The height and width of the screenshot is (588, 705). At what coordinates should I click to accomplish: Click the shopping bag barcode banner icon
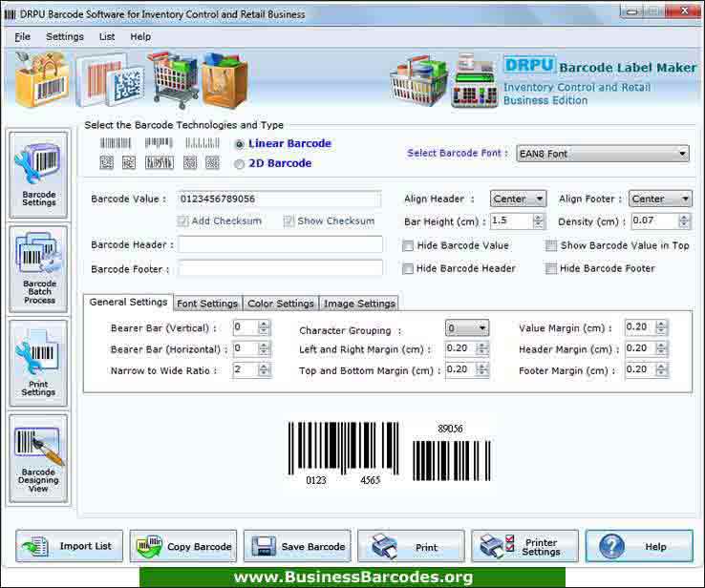pos(42,79)
